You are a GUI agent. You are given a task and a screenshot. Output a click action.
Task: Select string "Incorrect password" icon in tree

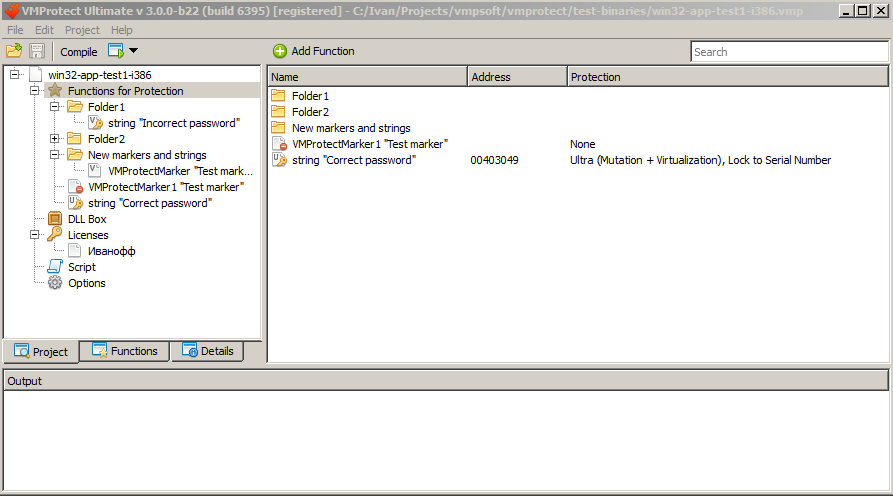[95, 122]
